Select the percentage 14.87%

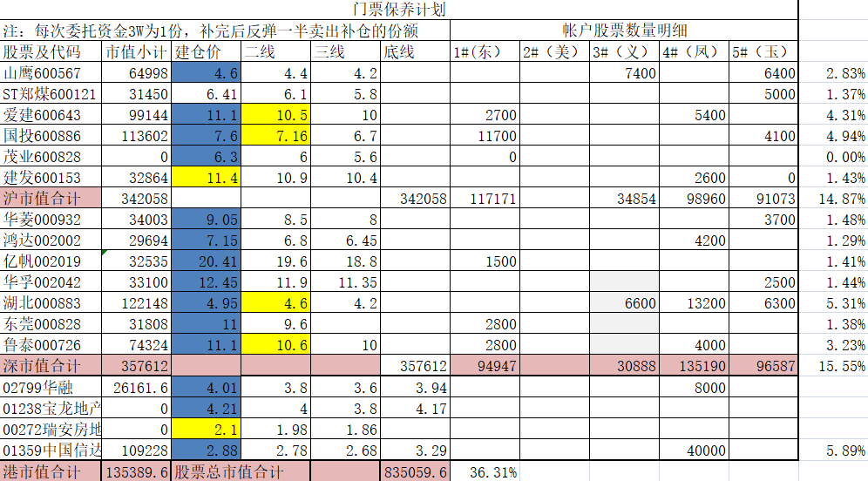coord(833,199)
